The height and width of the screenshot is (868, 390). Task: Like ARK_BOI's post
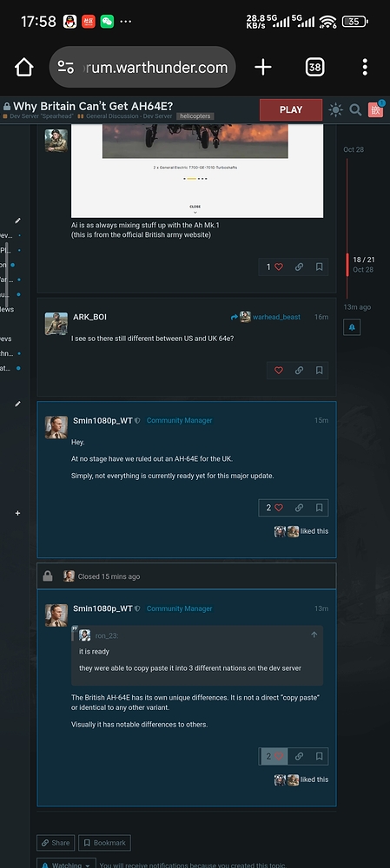[x=279, y=371]
